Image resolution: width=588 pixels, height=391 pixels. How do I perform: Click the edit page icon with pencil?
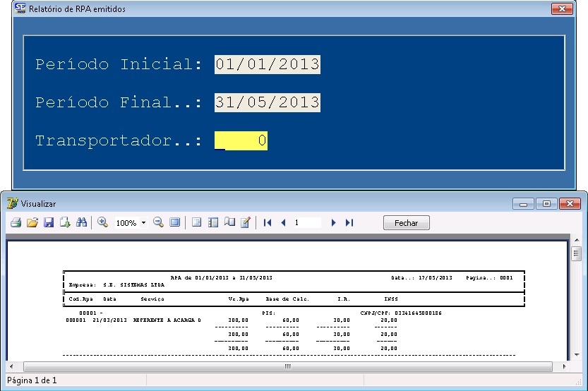click(x=246, y=222)
